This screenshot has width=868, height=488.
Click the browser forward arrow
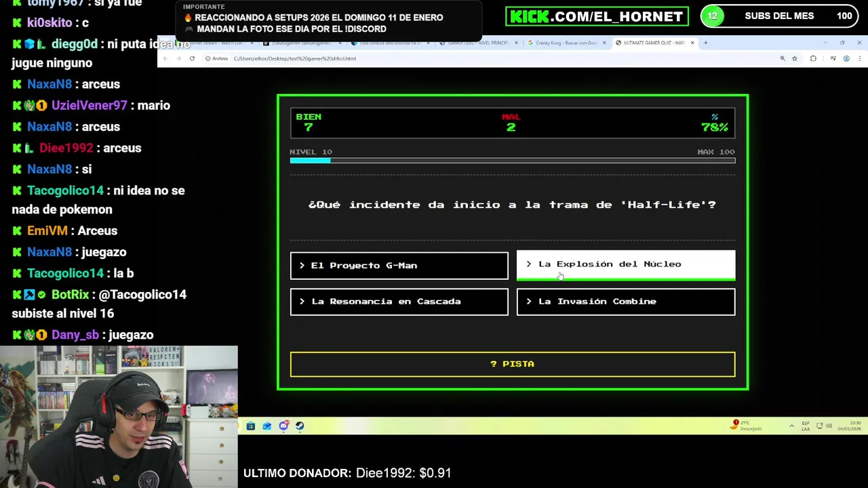[x=178, y=58]
